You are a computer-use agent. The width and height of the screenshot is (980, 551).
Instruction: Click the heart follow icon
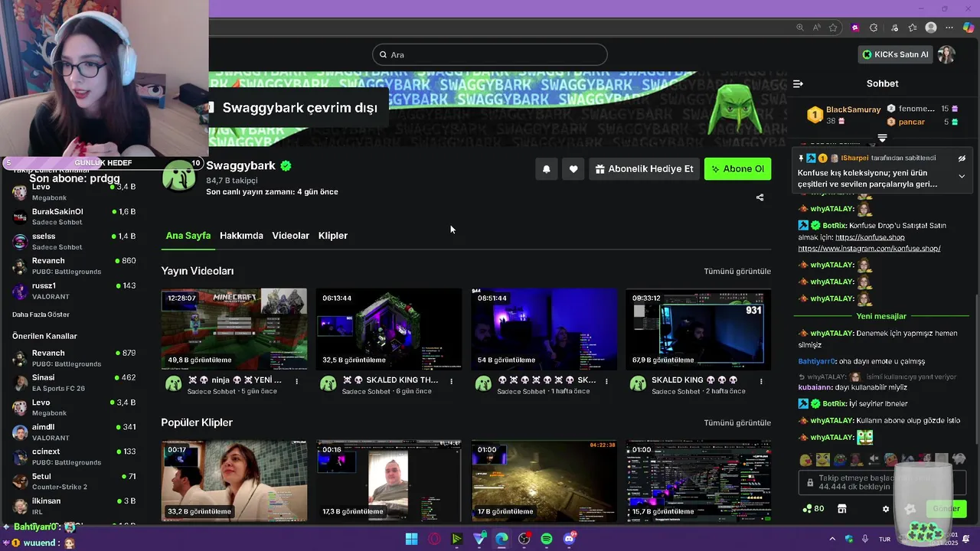[x=573, y=169]
